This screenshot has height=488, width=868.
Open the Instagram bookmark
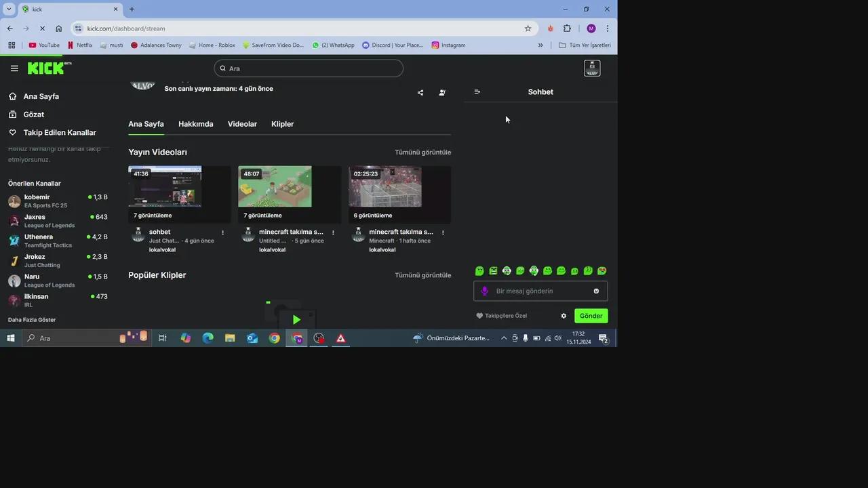tap(448, 45)
